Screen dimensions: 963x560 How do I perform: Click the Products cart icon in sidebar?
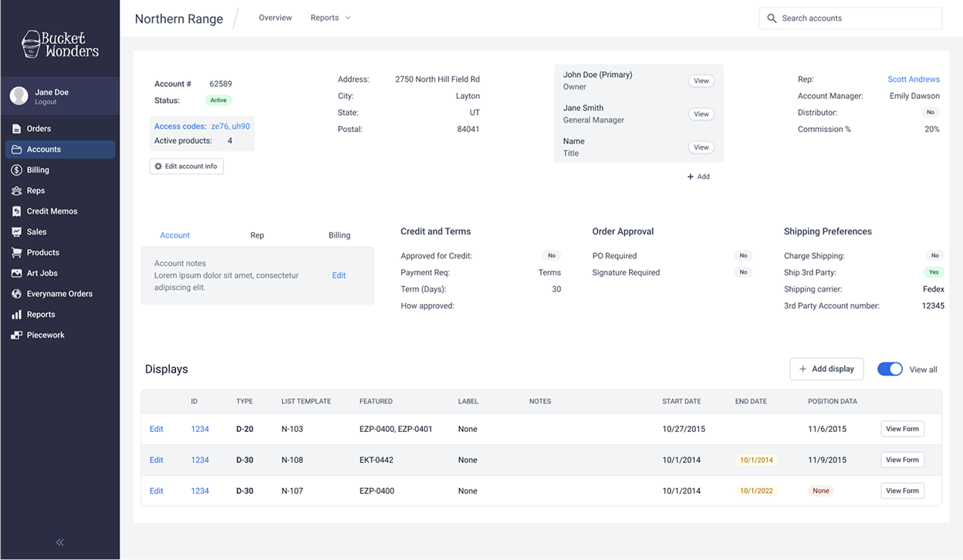tap(16, 252)
